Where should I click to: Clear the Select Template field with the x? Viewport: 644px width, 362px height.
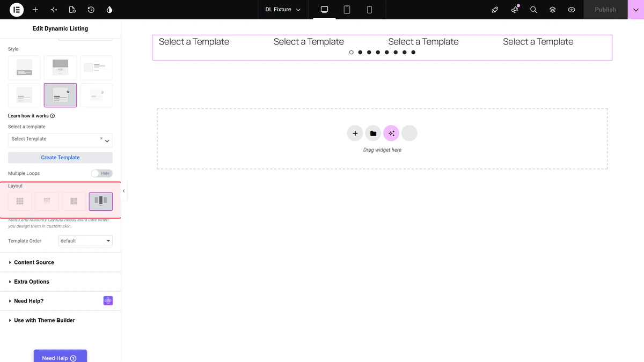click(101, 138)
